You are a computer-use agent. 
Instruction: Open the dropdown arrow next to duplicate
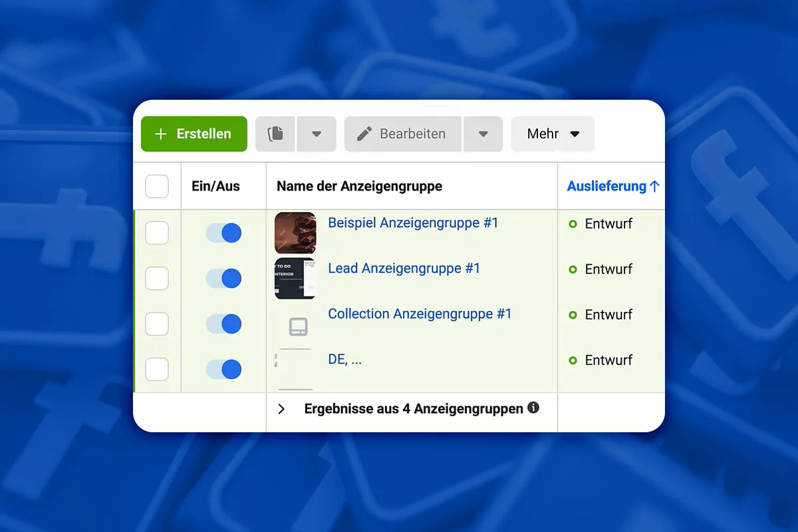317,134
